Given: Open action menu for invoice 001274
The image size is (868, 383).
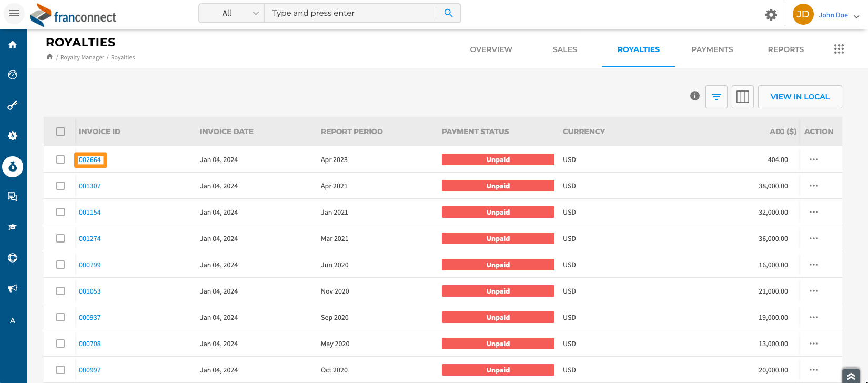Looking at the screenshot, I should [x=814, y=238].
